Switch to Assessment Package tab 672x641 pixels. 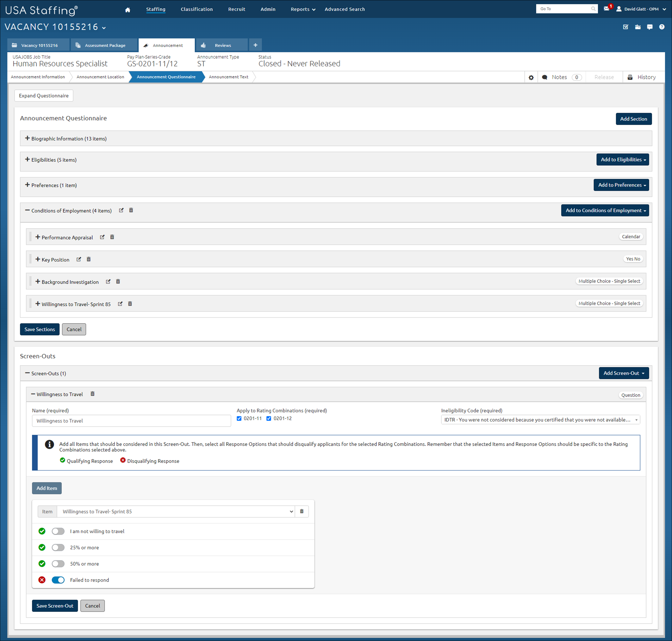(104, 45)
